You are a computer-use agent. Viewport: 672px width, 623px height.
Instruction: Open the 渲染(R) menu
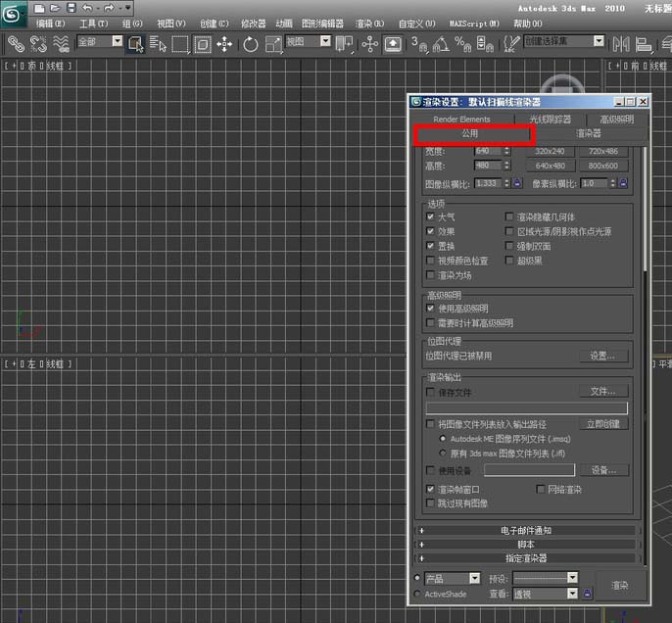click(x=369, y=24)
